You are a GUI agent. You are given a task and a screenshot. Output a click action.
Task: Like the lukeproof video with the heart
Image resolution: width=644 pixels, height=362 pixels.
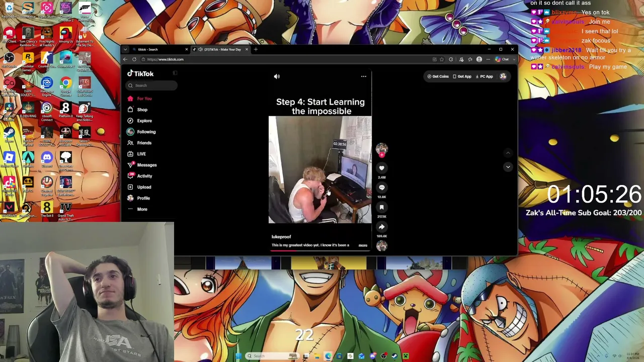tap(382, 168)
